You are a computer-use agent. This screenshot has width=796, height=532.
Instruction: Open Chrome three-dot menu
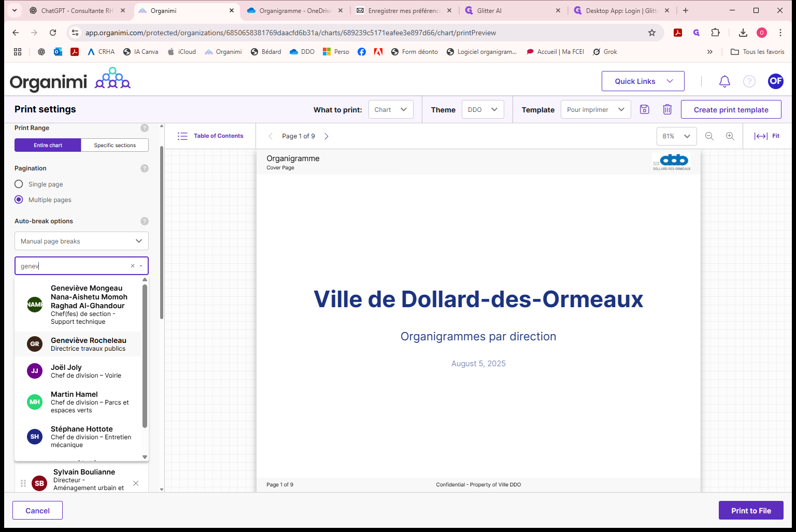(x=780, y=33)
